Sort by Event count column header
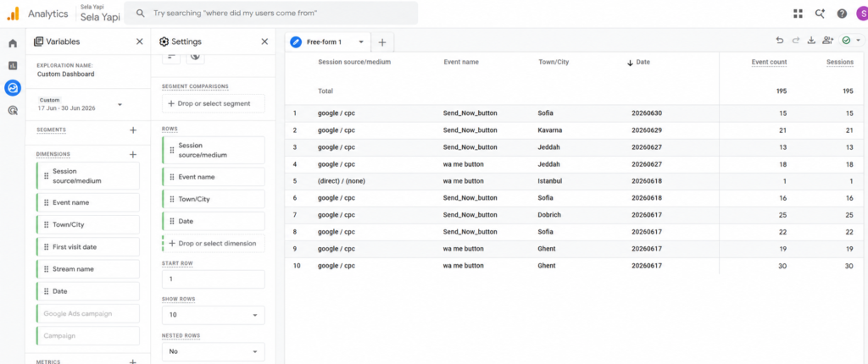Viewport: 868px width, 364px height. 769,62
